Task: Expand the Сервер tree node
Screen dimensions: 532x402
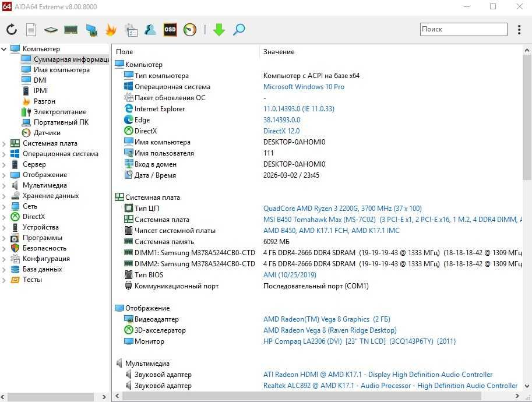Action: [4, 165]
